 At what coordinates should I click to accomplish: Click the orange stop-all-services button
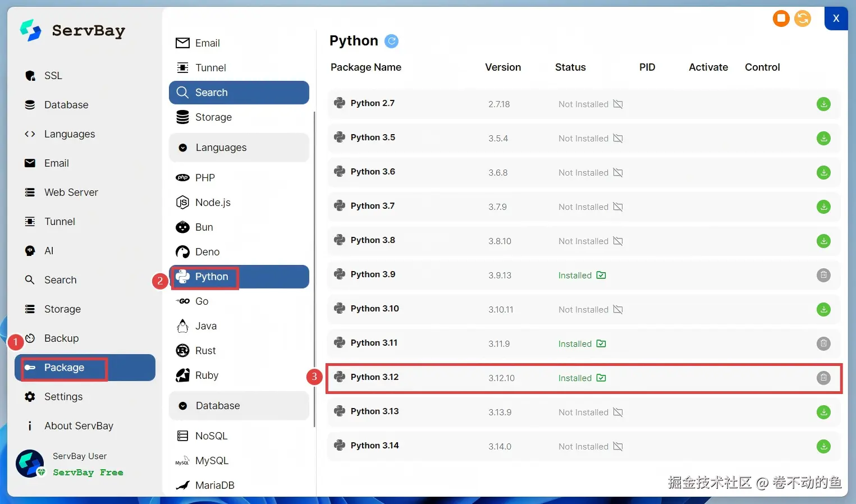[781, 19]
